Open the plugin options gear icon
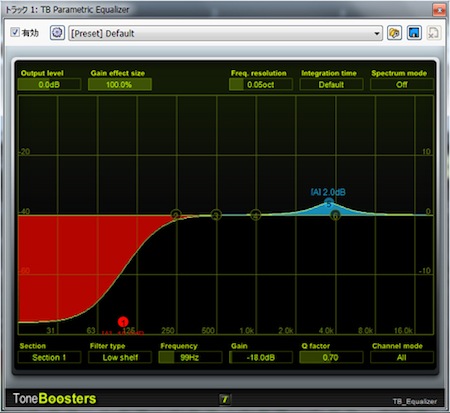This screenshot has height=413, width=450. click(x=57, y=33)
